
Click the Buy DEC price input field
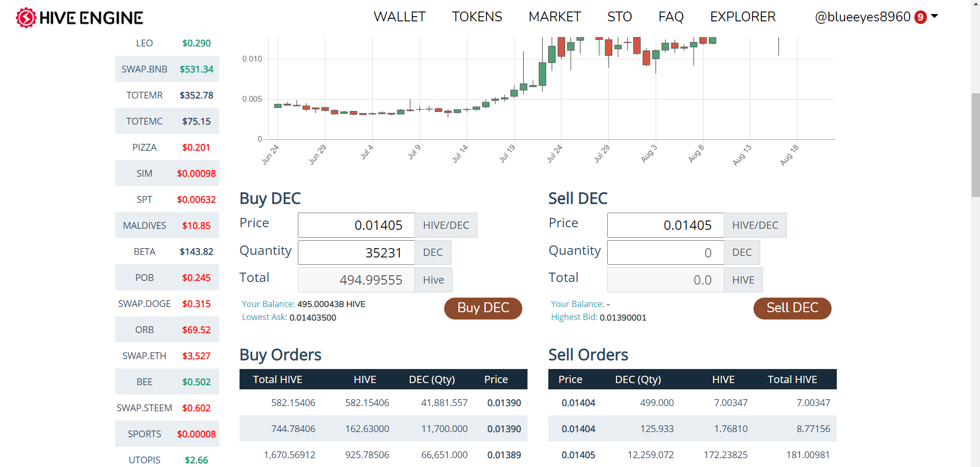click(356, 225)
